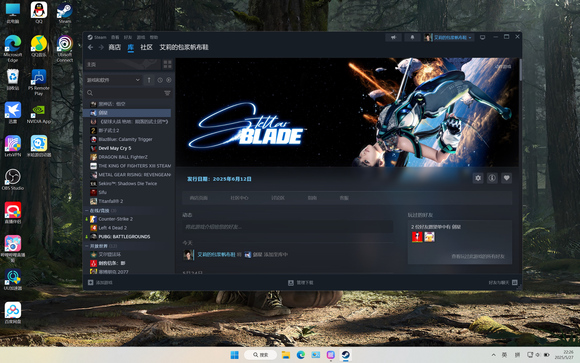This screenshot has width=580, height=363.
Task: Open File Explorer from the taskbar
Action: click(x=286, y=355)
